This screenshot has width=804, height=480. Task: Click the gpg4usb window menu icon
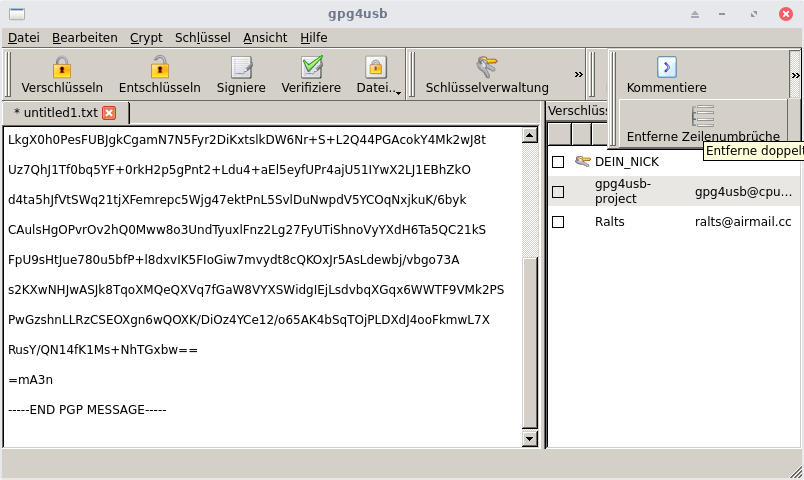coord(17,14)
